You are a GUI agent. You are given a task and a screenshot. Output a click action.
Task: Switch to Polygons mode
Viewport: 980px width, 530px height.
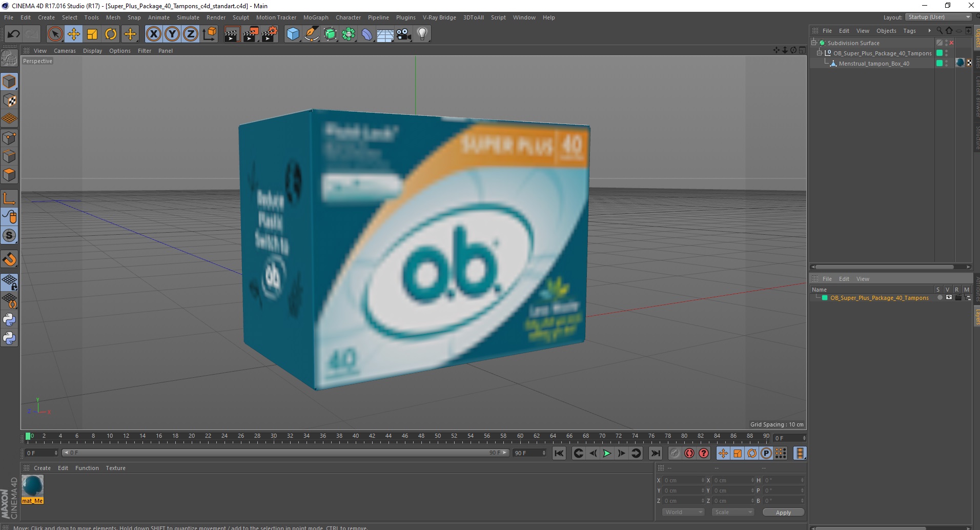(x=9, y=175)
